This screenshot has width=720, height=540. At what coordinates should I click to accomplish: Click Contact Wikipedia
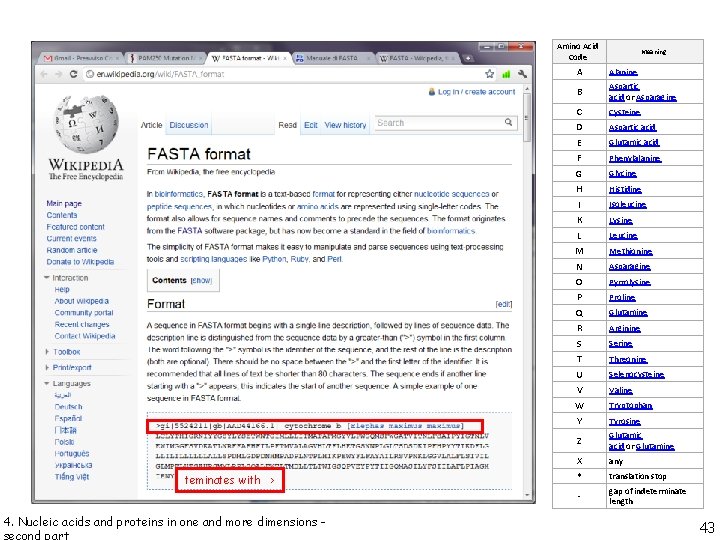coord(84,336)
